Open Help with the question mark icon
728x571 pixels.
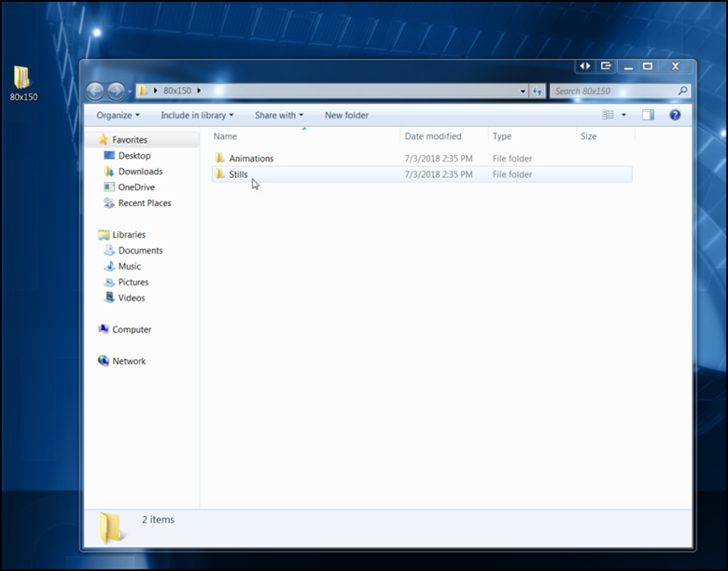[675, 115]
